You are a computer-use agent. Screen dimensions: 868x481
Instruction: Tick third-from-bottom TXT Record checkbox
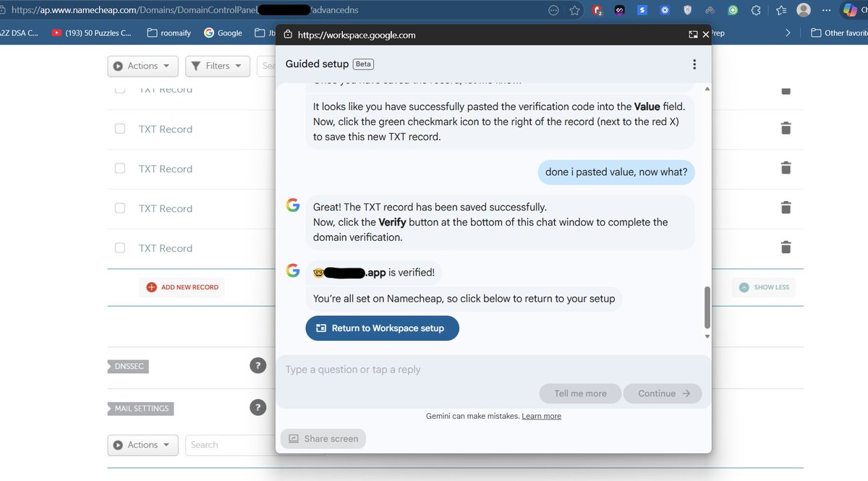point(120,168)
